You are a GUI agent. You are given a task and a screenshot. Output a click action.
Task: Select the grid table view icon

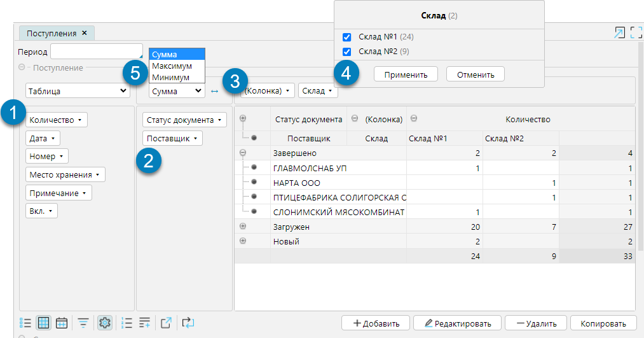point(43,323)
